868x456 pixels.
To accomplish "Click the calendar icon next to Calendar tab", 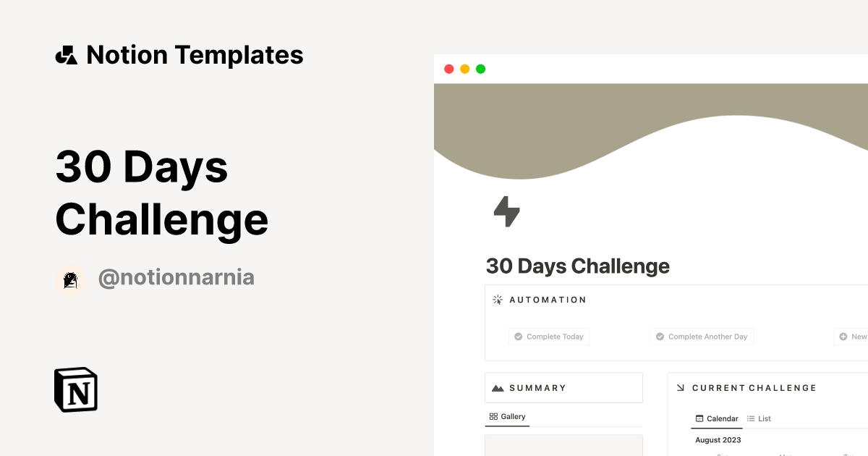I will click(699, 418).
